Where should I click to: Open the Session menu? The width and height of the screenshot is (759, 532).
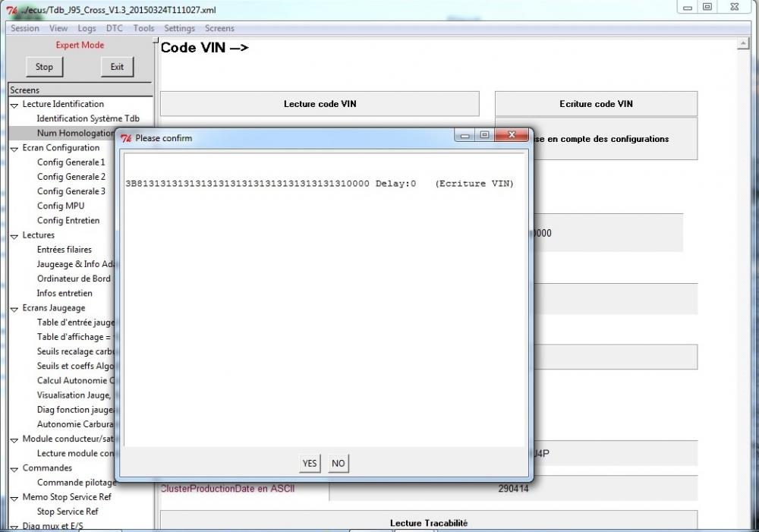click(25, 29)
